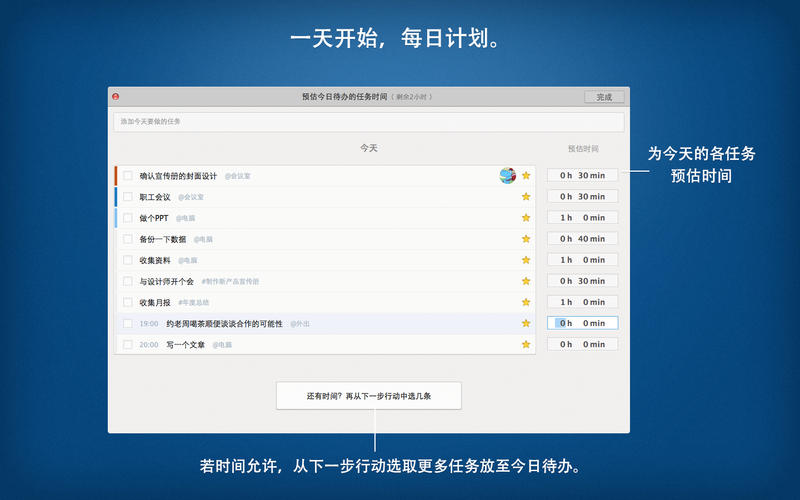Click the 20:00 time label
Screen dimensions: 800x500
click(x=148, y=345)
